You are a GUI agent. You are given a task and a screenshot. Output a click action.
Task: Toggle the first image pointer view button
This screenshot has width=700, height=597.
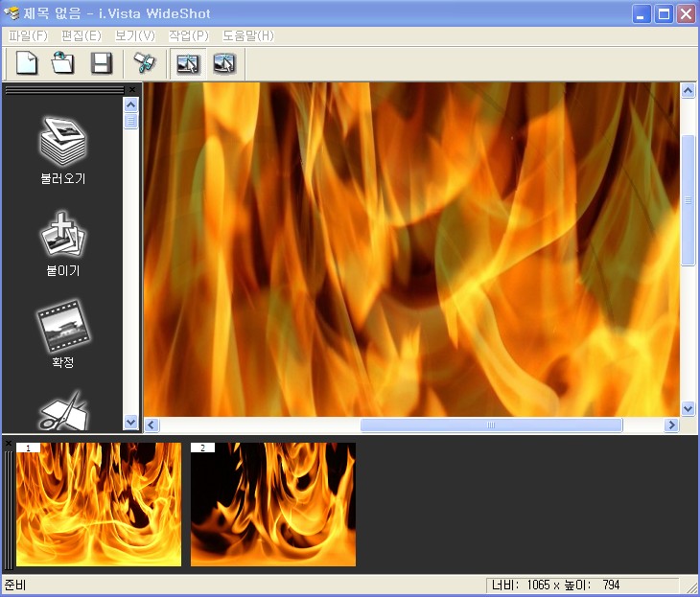188,63
